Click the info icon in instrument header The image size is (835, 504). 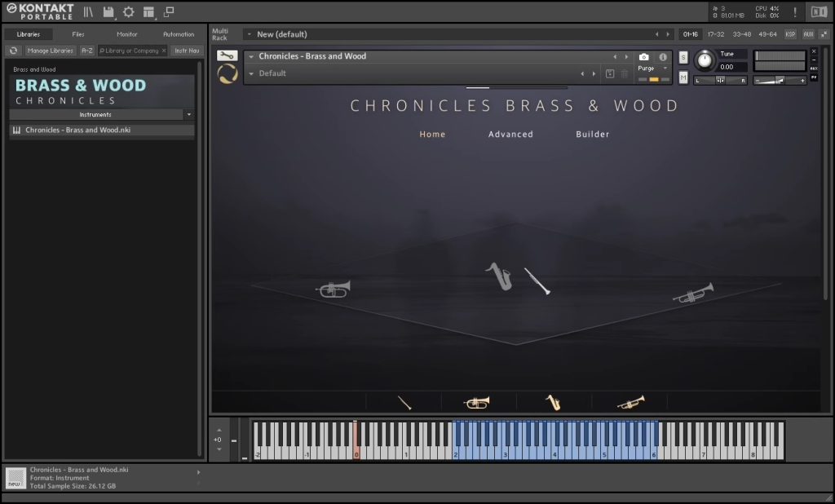663,57
